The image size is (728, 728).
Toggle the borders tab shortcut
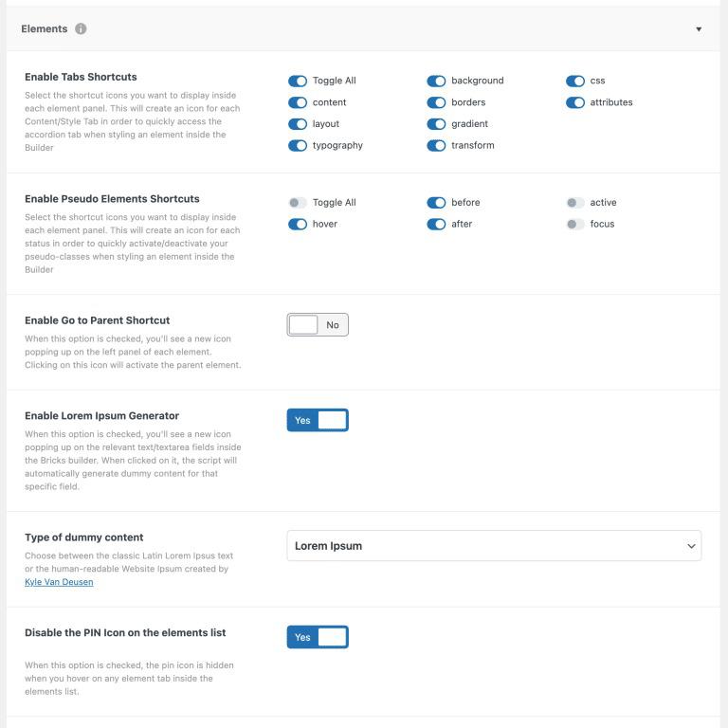click(436, 102)
